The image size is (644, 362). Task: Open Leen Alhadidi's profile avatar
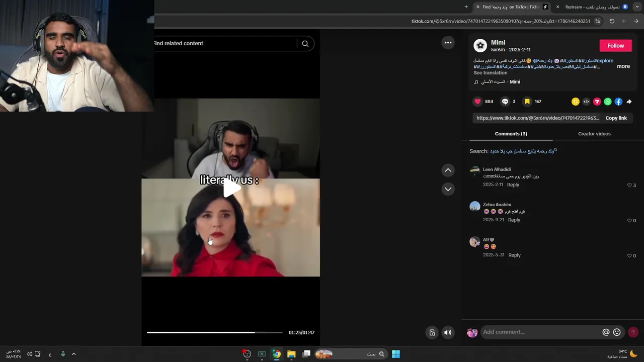pyautogui.click(x=475, y=171)
